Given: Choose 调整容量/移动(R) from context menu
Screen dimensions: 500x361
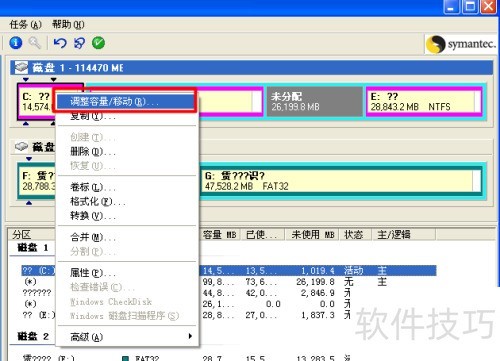Looking at the screenshot, I should coord(125,101).
